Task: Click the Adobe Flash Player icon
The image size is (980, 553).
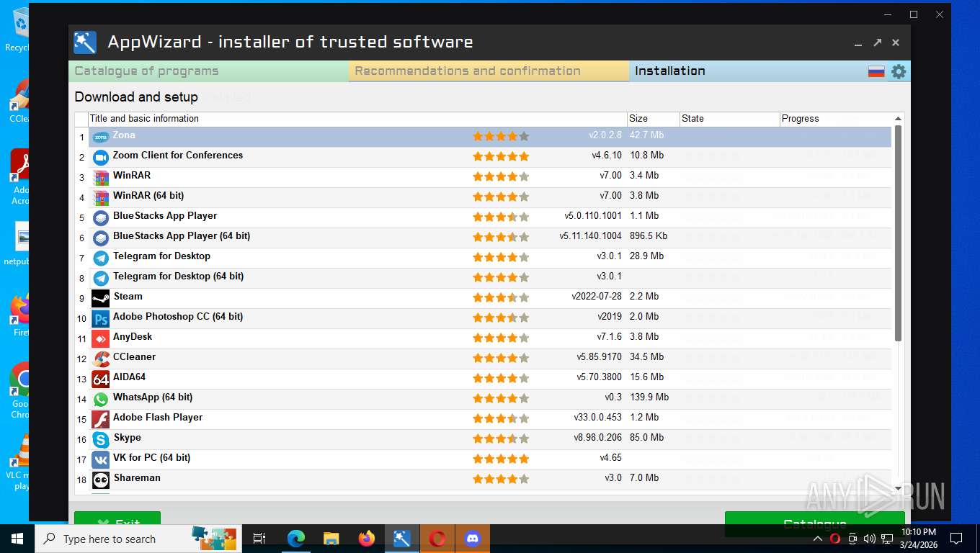Action: (101, 419)
